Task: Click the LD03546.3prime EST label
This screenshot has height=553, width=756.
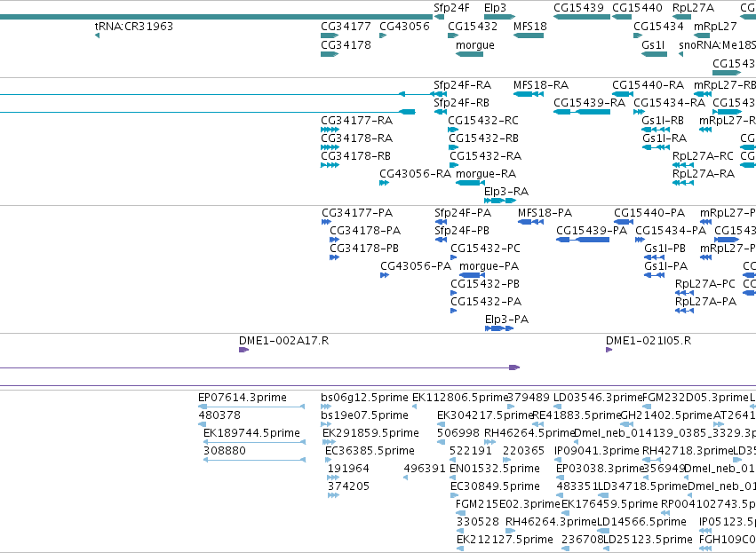Action: click(x=598, y=398)
